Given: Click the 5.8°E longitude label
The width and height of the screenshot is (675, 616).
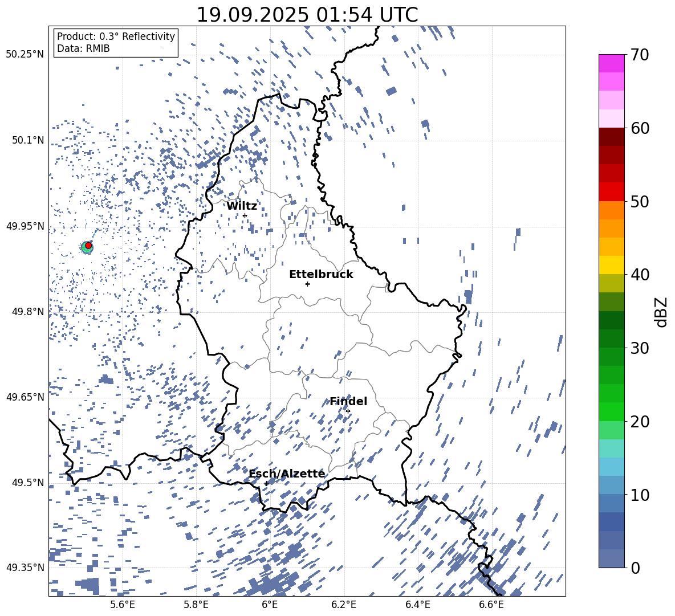Looking at the screenshot, I should pyautogui.click(x=196, y=605).
